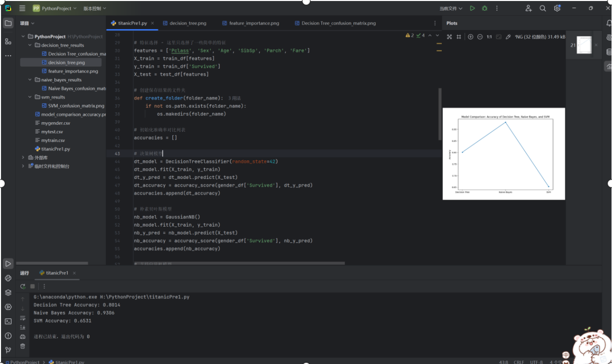Switch to the feature_importance.png editor tab
612x364 pixels.
(250, 23)
